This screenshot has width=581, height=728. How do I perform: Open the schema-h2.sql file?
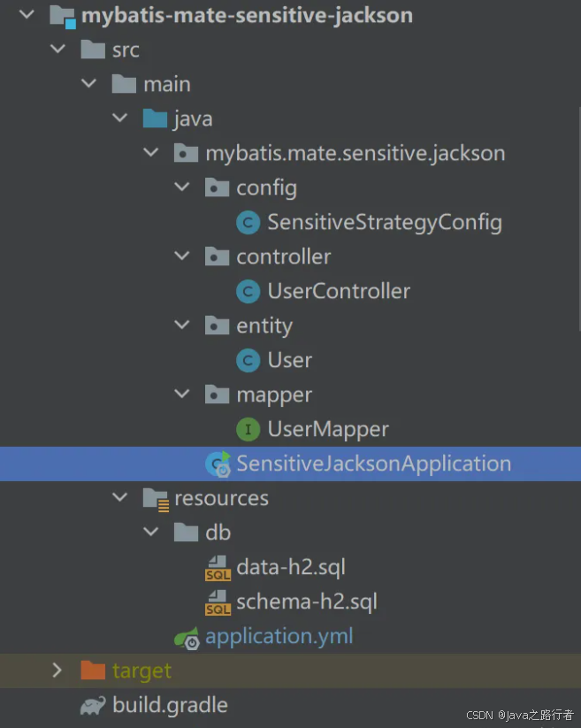click(307, 602)
